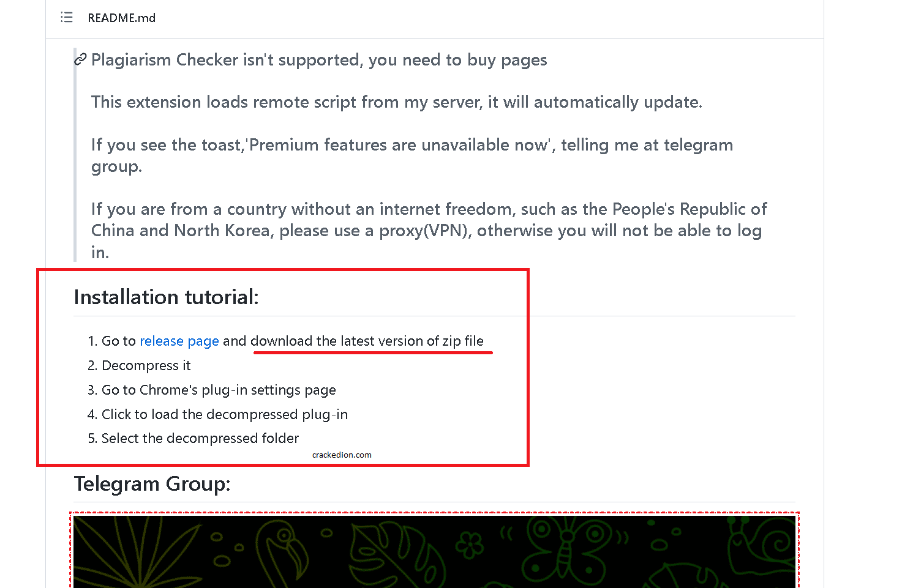This screenshot has width=902, height=588.
Task: Click the proxy VPN notice paragraph
Action: point(429,231)
